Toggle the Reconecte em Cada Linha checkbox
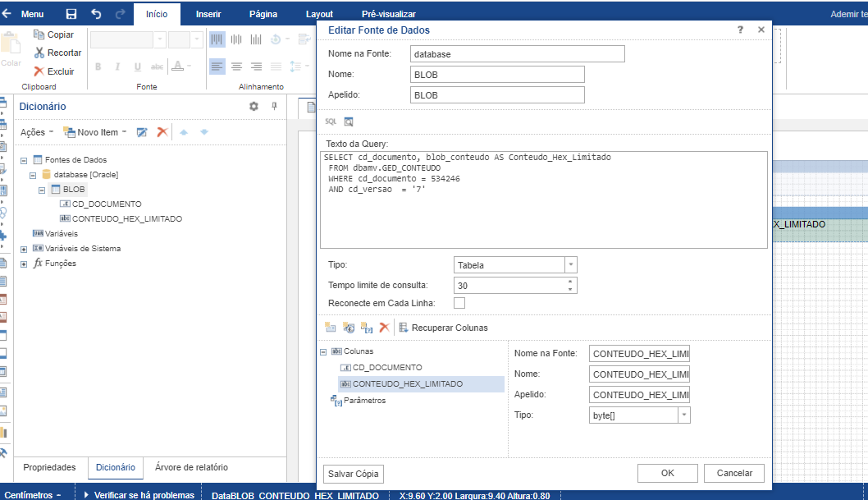 (459, 303)
